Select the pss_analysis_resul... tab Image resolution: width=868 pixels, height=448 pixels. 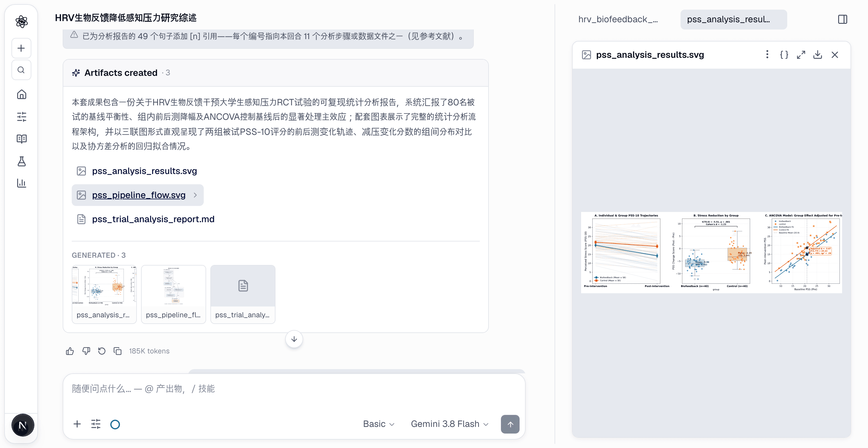734,19
